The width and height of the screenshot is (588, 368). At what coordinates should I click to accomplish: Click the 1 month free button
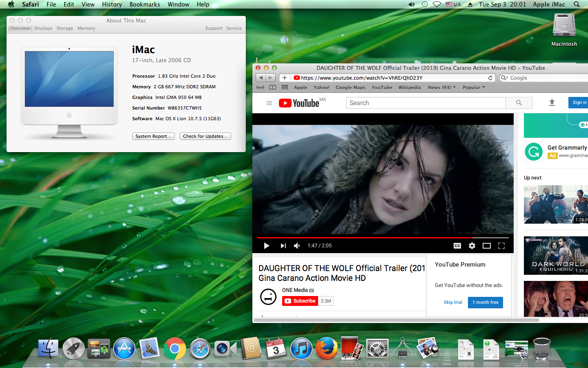(486, 303)
